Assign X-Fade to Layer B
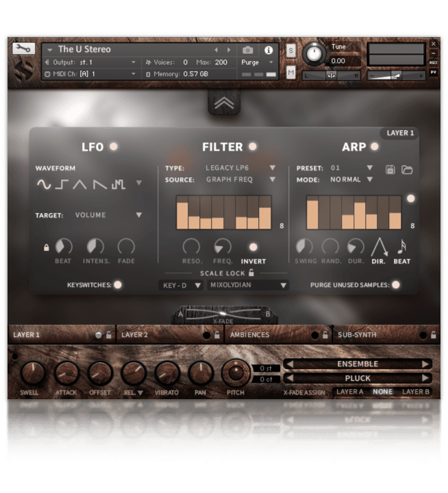This screenshot has width=448, height=493. tap(416, 392)
